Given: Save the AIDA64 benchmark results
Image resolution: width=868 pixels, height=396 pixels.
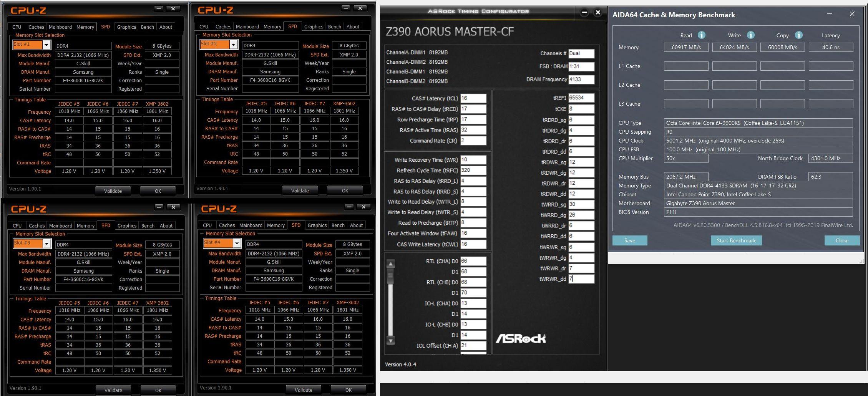Looking at the screenshot, I should pos(630,240).
